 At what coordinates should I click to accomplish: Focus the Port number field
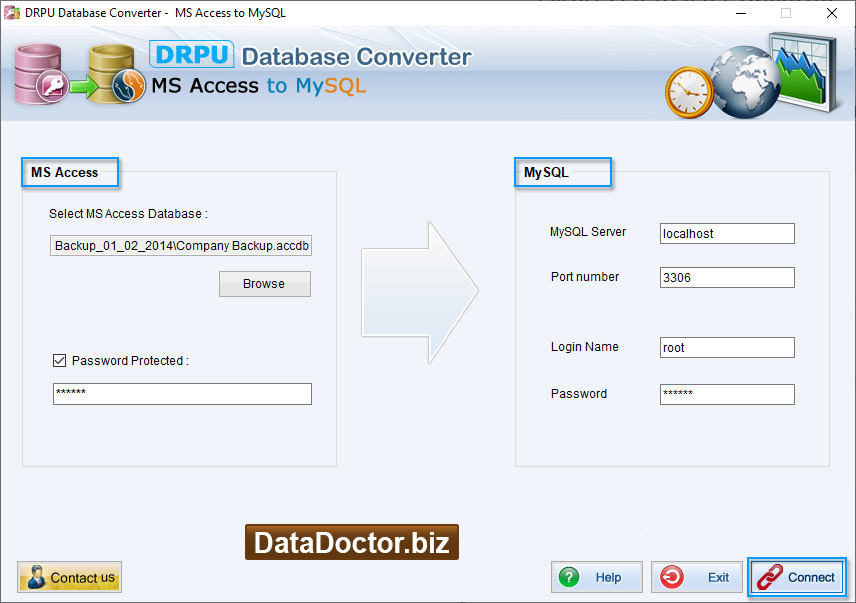(x=727, y=278)
